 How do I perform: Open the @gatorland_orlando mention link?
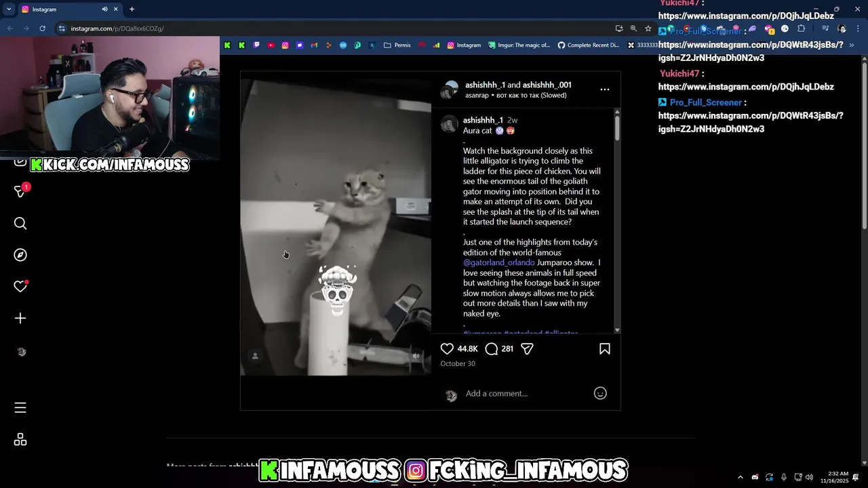click(x=499, y=262)
